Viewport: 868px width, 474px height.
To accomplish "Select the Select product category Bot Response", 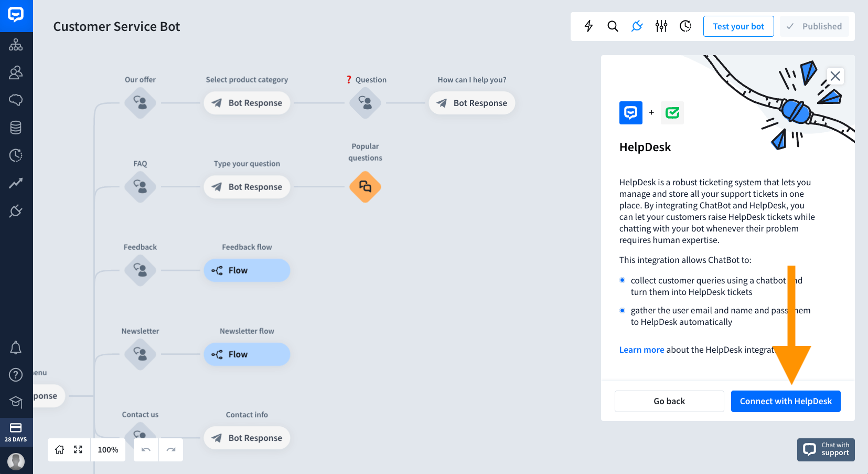I will point(247,103).
